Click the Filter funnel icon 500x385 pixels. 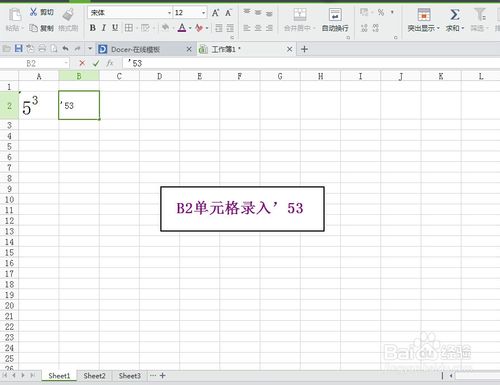pos(480,15)
